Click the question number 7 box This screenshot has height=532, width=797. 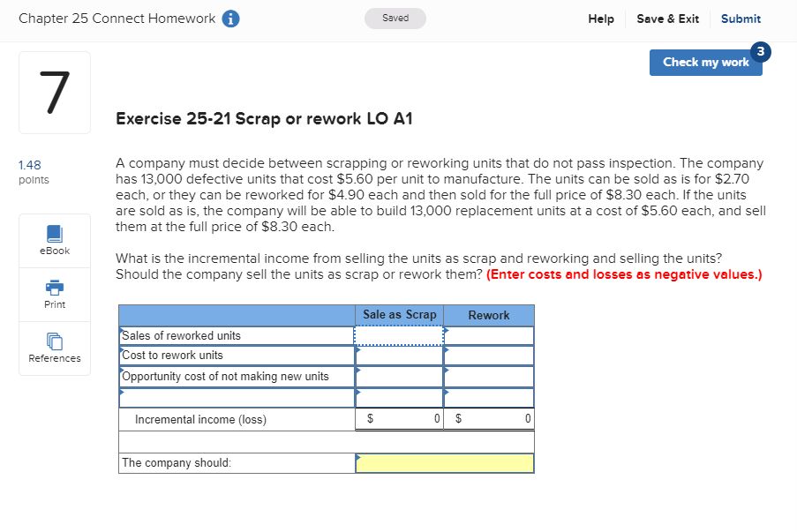[x=54, y=92]
